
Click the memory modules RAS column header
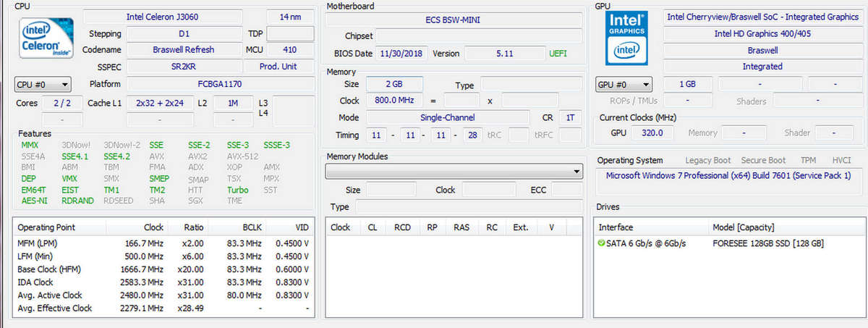tap(461, 227)
